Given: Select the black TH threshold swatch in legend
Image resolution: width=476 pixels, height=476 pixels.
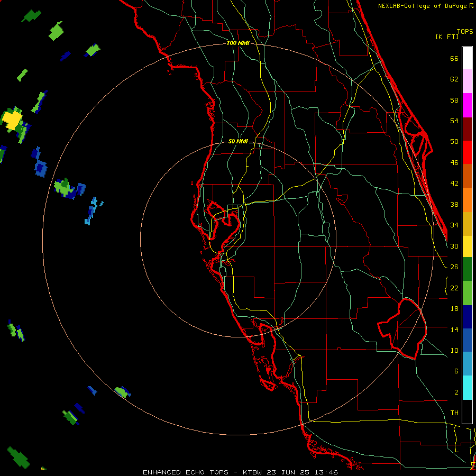Looking at the screenshot, I should [x=467, y=411].
